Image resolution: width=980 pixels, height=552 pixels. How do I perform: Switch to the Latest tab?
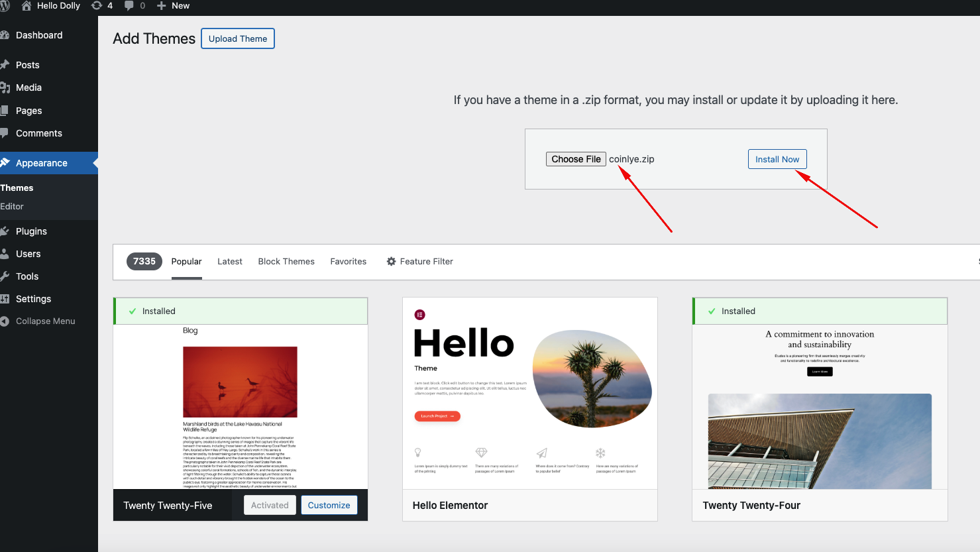point(230,262)
